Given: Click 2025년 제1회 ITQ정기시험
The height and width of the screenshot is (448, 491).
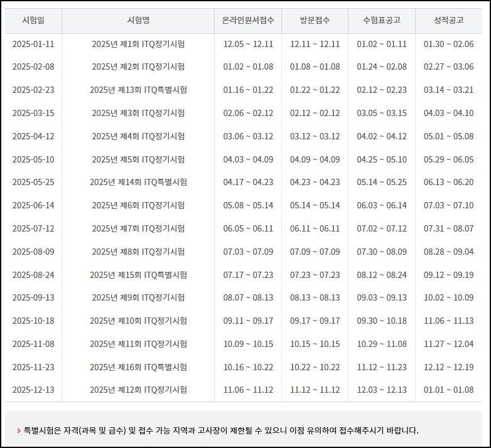Looking at the screenshot, I should 138,44.
